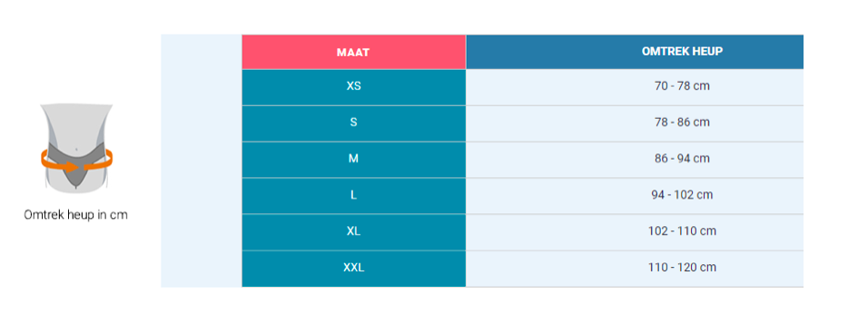
Task: Click the 94 - 102 cm measurement
Action: [x=682, y=195]
